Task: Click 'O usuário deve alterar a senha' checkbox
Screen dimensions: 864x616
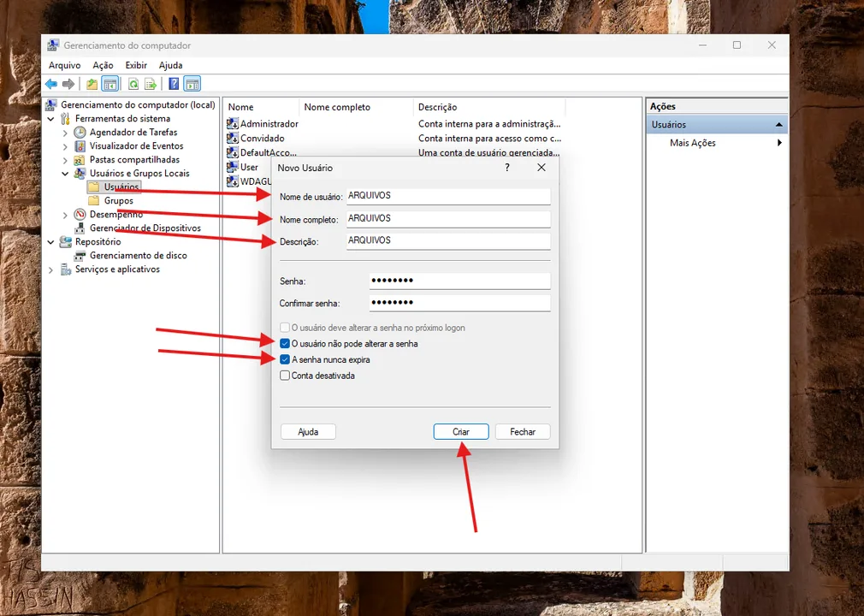Action: (285, 328)
